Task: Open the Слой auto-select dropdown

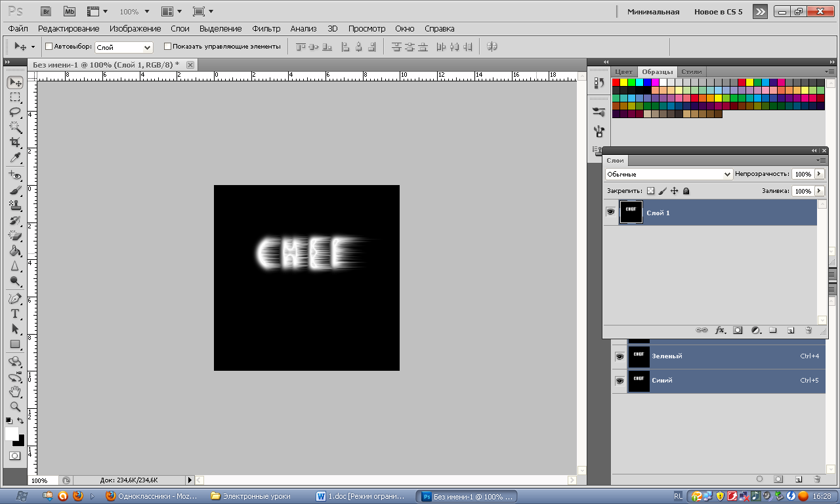Action: coord(124,47)
